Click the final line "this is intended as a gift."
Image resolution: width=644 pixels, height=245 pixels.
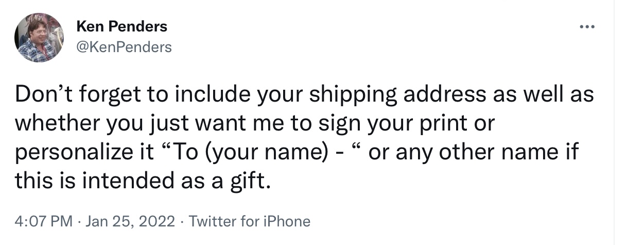143,182
